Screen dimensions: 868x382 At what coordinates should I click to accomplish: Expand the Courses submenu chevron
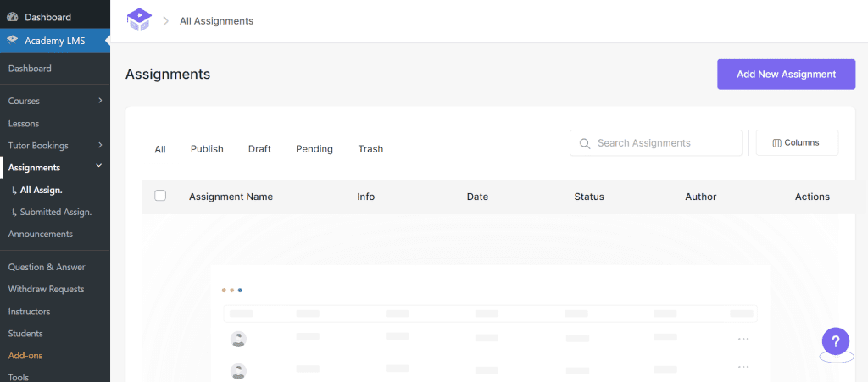tap(100, 101)
